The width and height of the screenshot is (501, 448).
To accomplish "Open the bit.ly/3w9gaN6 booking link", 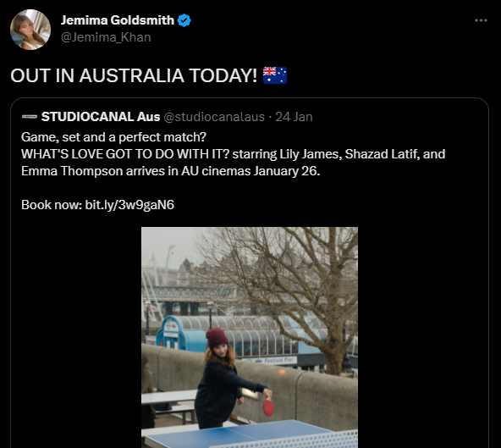I will [x=129, y=205].
